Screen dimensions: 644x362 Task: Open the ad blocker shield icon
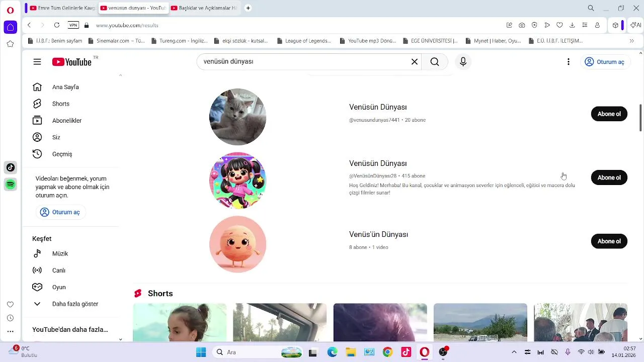tap(534, 25)
